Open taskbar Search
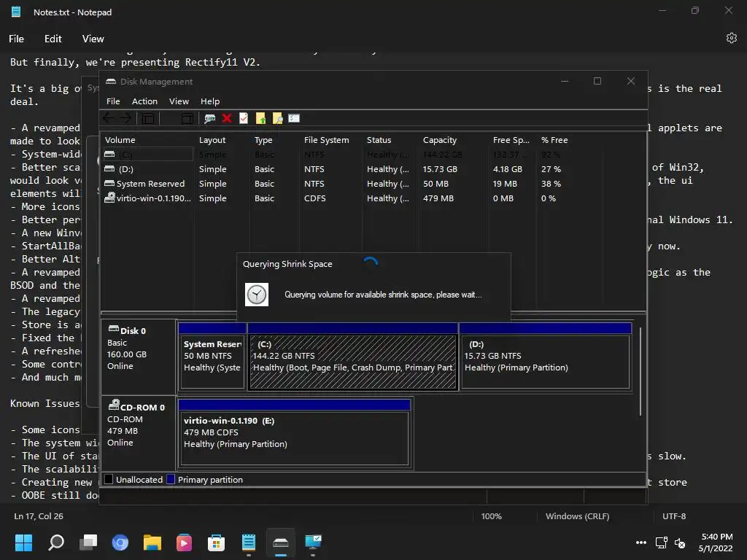 point(56,542)
